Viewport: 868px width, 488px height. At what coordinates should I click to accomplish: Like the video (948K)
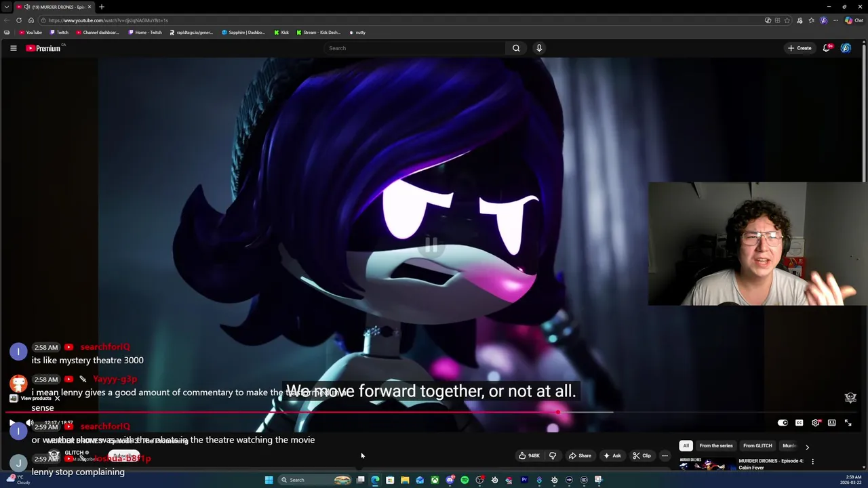pyautogui.click(x=529, y=455)
